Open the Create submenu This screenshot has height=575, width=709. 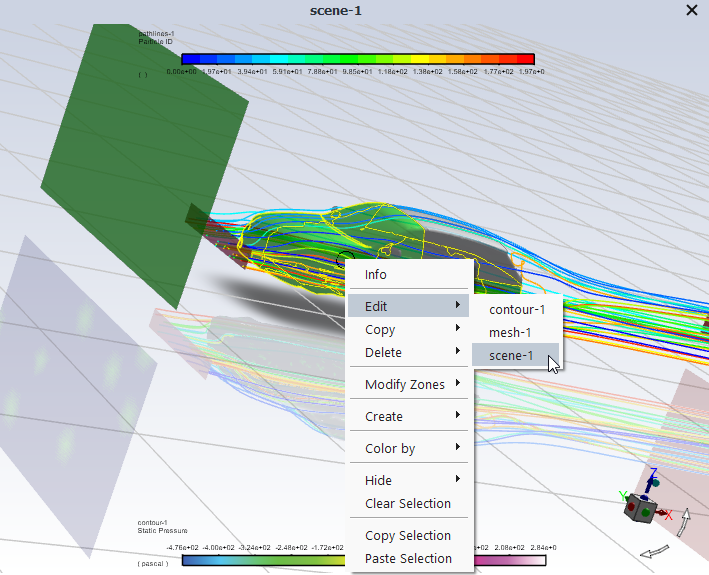point(409,416)
